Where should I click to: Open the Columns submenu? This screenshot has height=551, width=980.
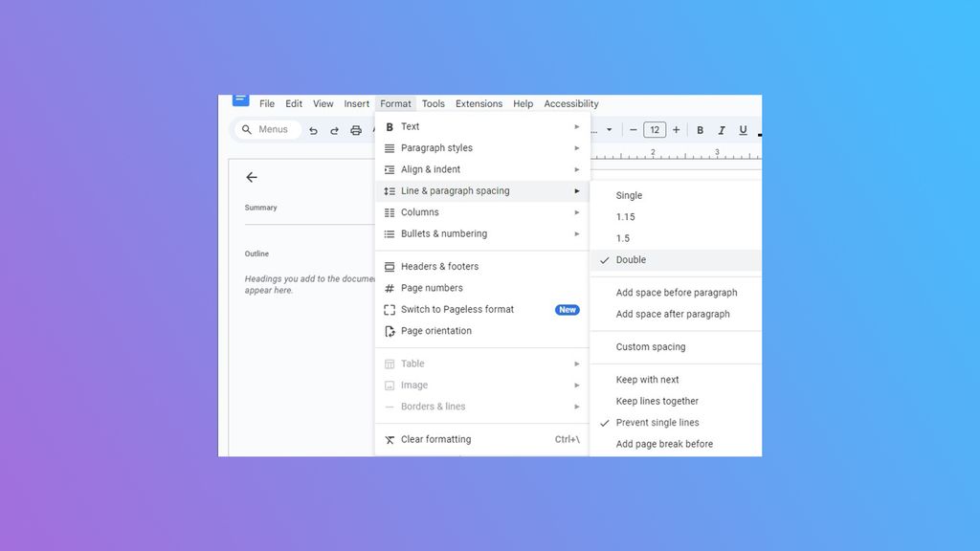[419, 211]
